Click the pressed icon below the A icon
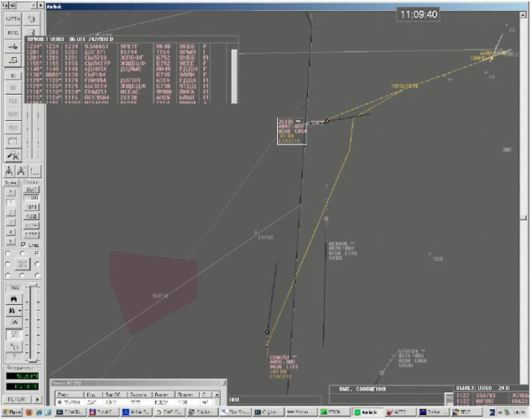532x420 pixels. tap(14, 335)
